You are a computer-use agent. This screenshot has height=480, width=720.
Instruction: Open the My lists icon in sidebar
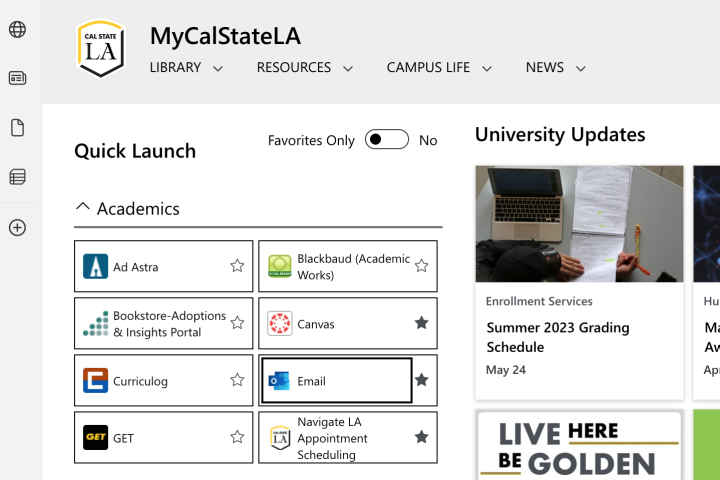coord(17,176)
